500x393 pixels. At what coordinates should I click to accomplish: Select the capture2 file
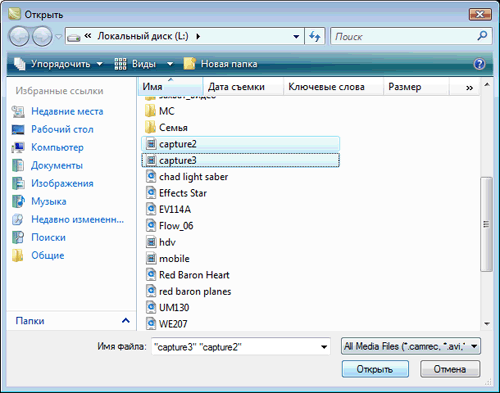(x=240, y=144)
